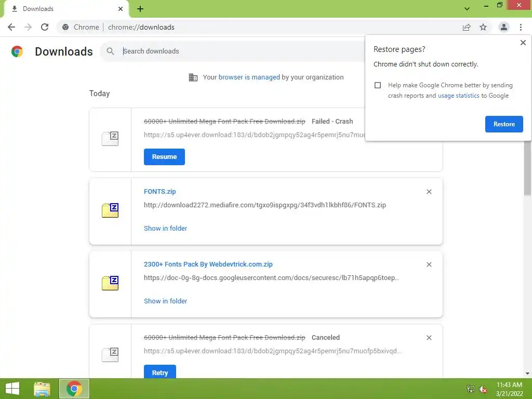Viewport: 532px width, 399px height.
Task: Remove 2300+ Fonts Pack from the list
Action: 429,264
